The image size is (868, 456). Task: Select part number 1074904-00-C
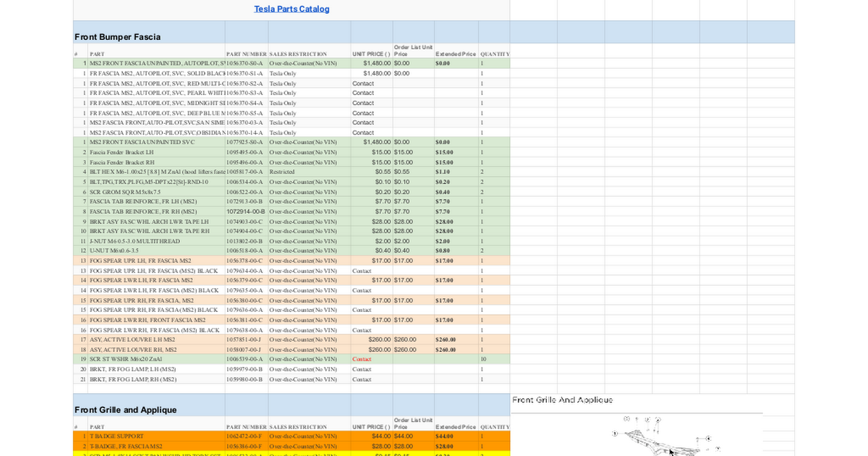[247, 231]
